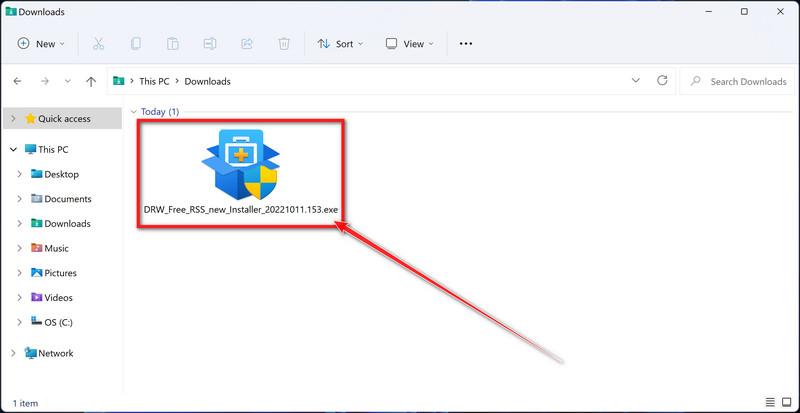Go back with the left arrow
The height and width of the screenshot is (413, 800).
point(17,81)
